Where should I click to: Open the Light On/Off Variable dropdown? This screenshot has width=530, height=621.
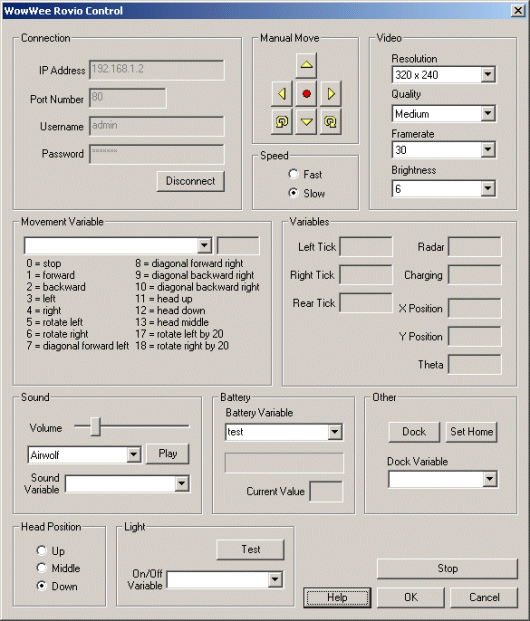275,580
